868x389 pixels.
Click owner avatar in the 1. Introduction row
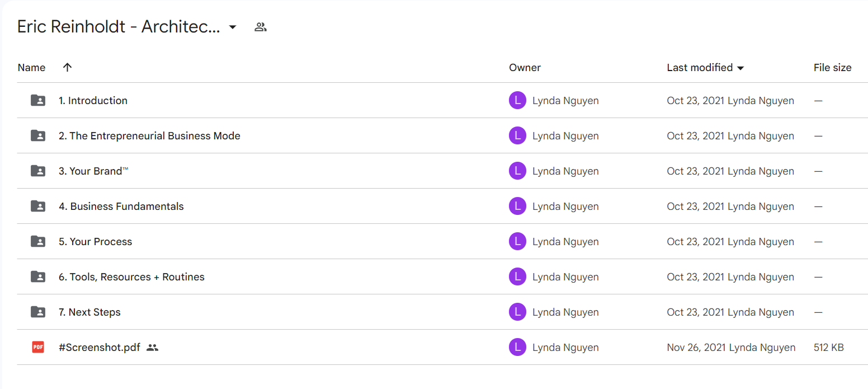coord(517,101)
